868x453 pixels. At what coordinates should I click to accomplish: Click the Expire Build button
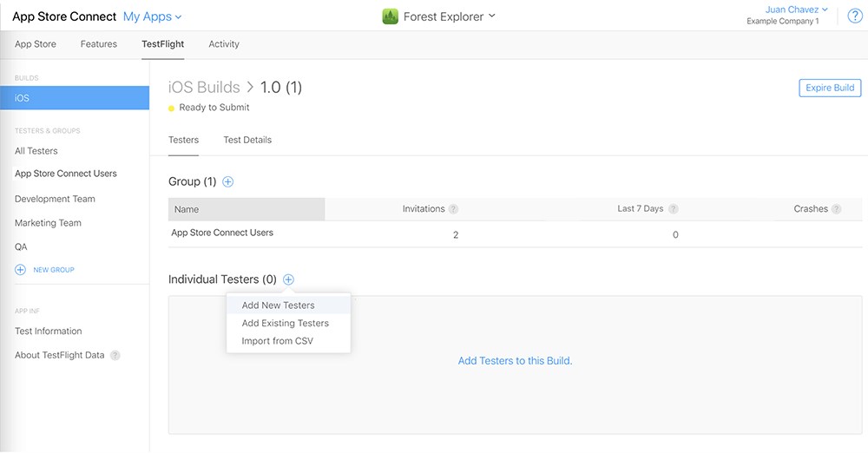[x=830, y=88]
